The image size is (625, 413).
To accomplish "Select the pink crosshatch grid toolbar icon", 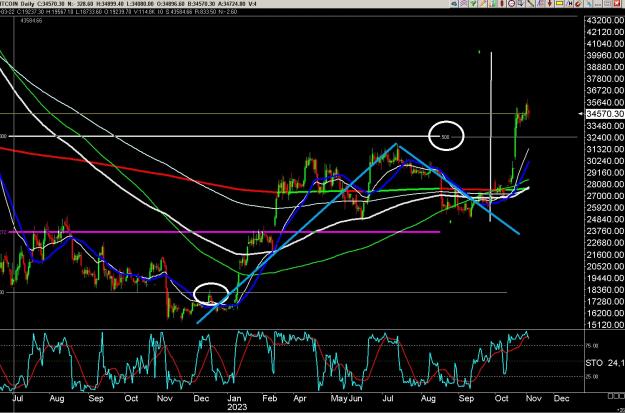I will pyautogui.click(x=464, y=4).
